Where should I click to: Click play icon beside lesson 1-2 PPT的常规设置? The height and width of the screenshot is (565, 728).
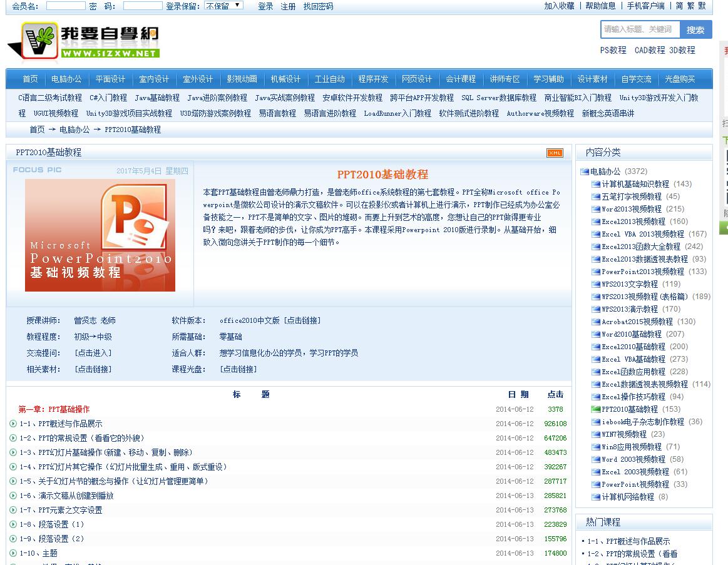point(13,438)
